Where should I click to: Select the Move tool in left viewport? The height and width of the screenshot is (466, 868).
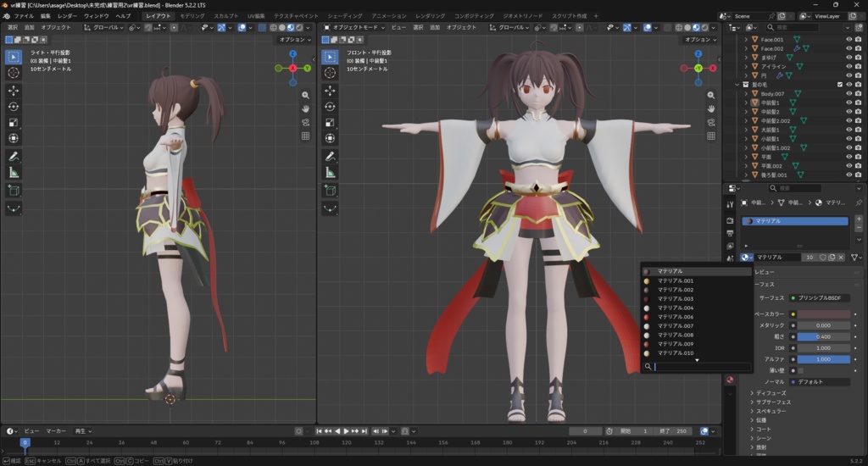coord(14,90)
